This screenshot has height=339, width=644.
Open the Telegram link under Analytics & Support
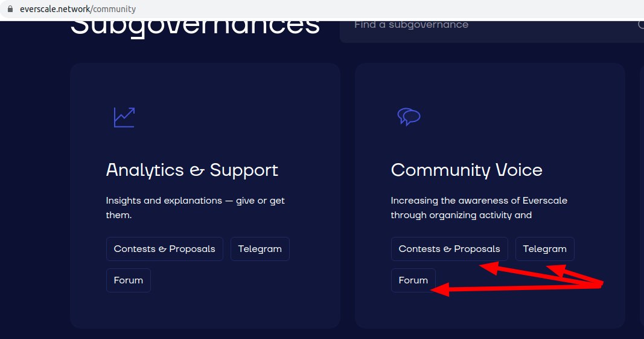260,249
